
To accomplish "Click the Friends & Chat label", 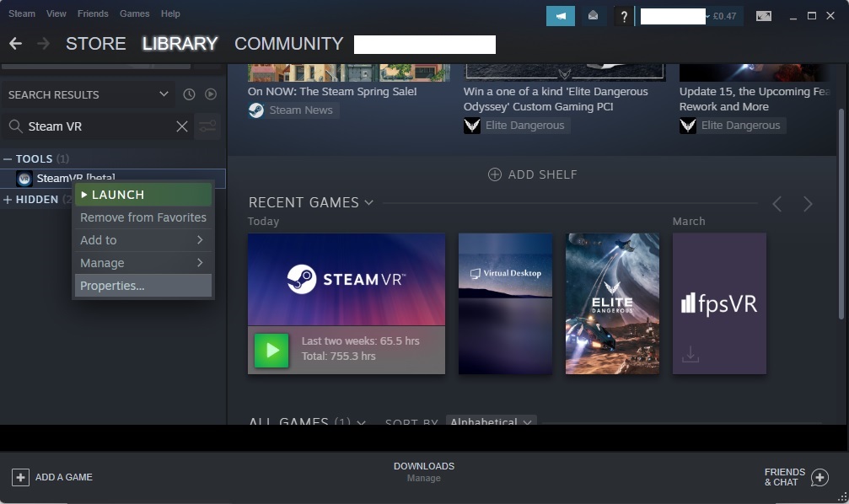I will click(785, 478).
